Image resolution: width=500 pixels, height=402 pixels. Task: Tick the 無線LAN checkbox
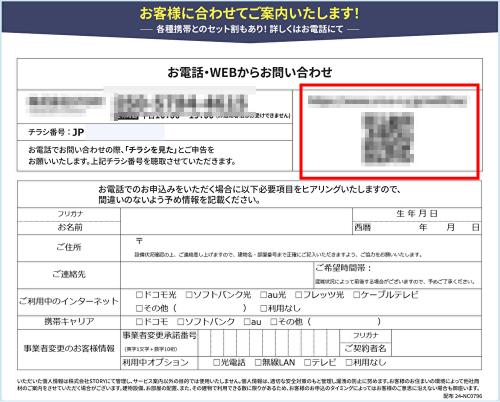pyautogui.click(x=258, y=362)
